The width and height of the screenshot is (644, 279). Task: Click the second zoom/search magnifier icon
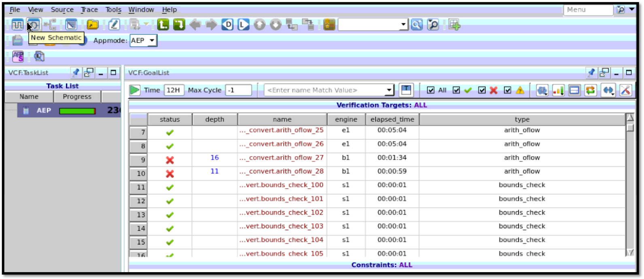pos(433,25)
